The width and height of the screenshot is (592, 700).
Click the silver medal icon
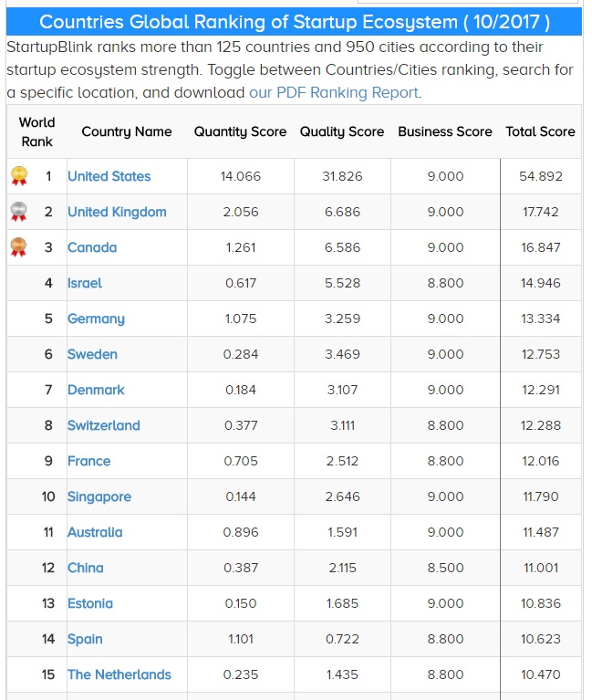pyautogui.click(x=18, y=212)
